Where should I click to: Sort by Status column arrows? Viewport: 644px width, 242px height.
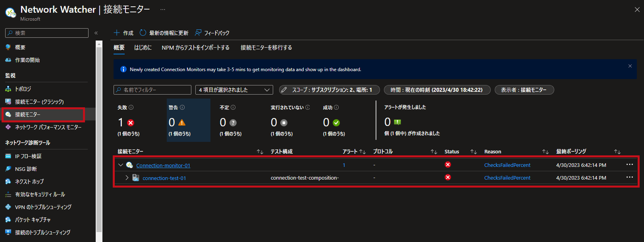(x=474, y=152)
